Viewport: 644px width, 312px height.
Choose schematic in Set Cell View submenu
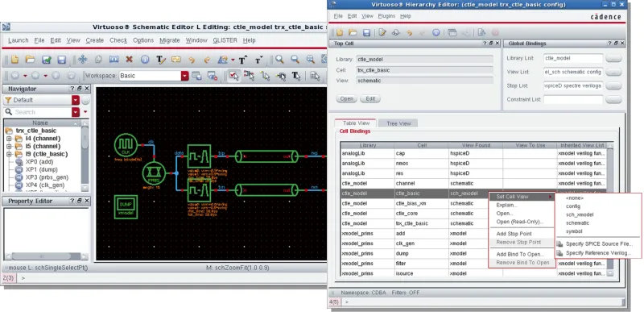(577, 223)
